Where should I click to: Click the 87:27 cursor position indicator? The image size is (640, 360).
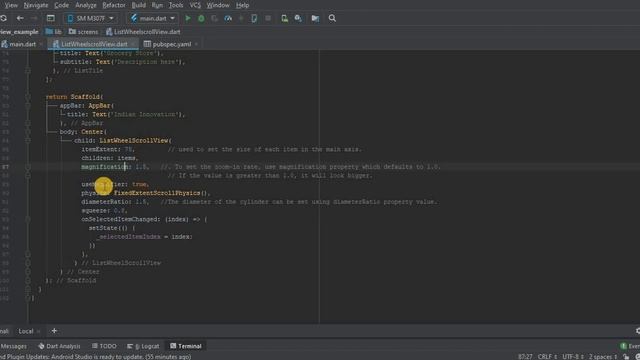[525, 357]
